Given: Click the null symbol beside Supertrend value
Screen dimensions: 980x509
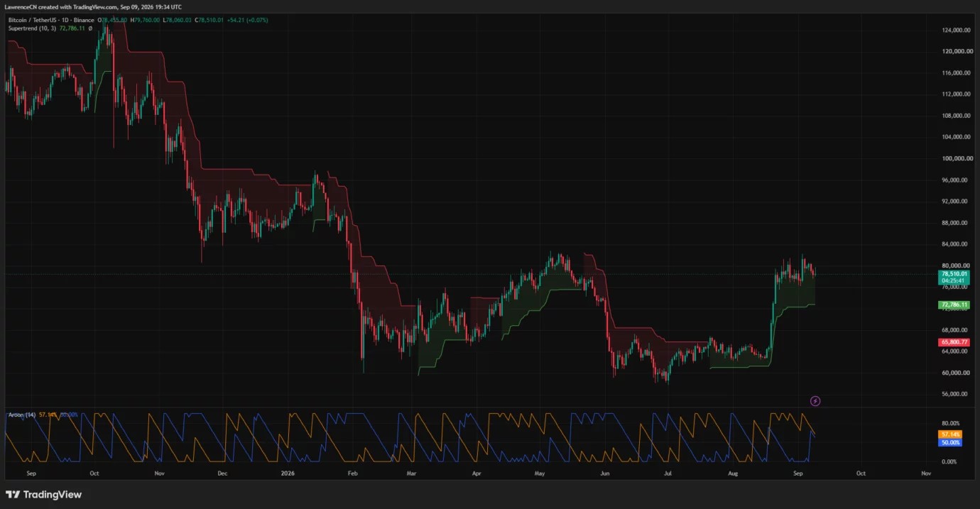Looking at the screenshot, I should click(90, 28).
